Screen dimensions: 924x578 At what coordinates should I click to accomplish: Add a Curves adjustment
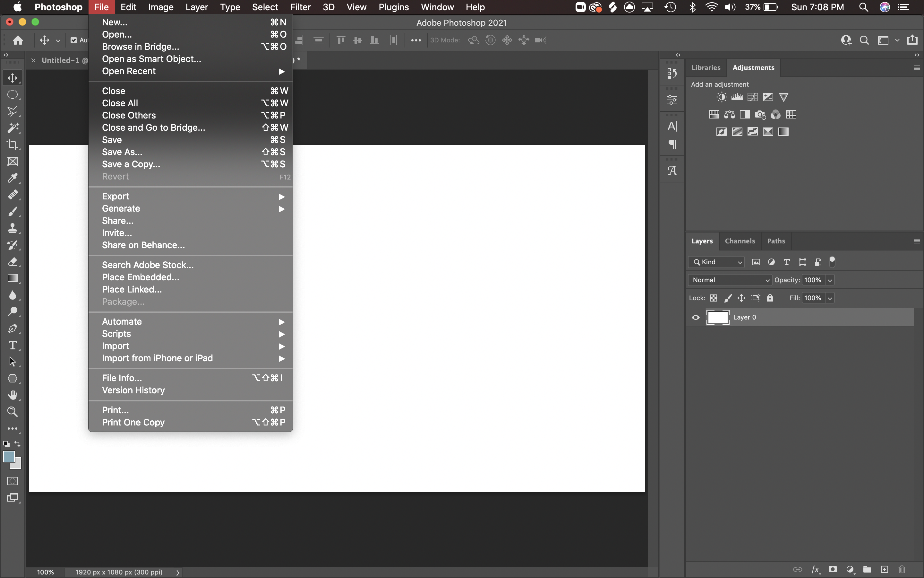(753, 97)
